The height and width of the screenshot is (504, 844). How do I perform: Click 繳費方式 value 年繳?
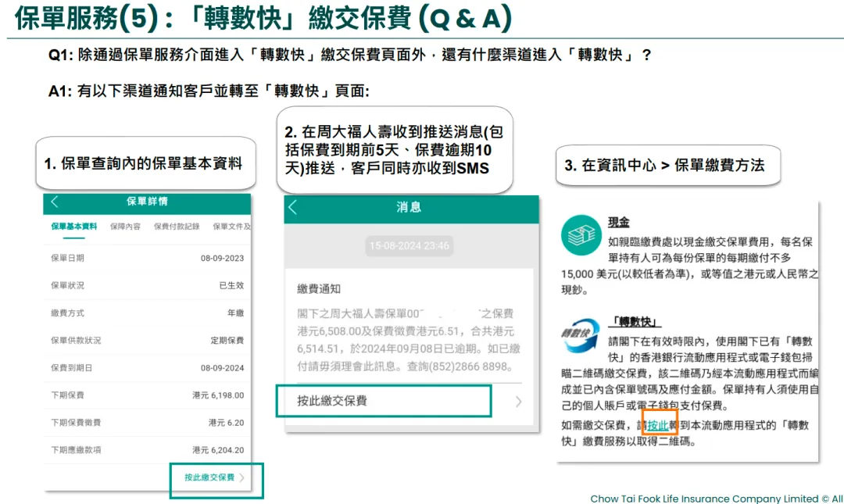236,313
